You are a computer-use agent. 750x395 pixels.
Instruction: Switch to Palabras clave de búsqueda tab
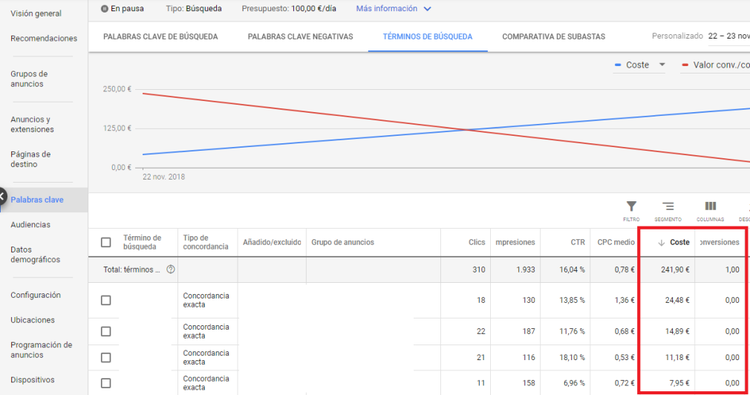(160, 36)
